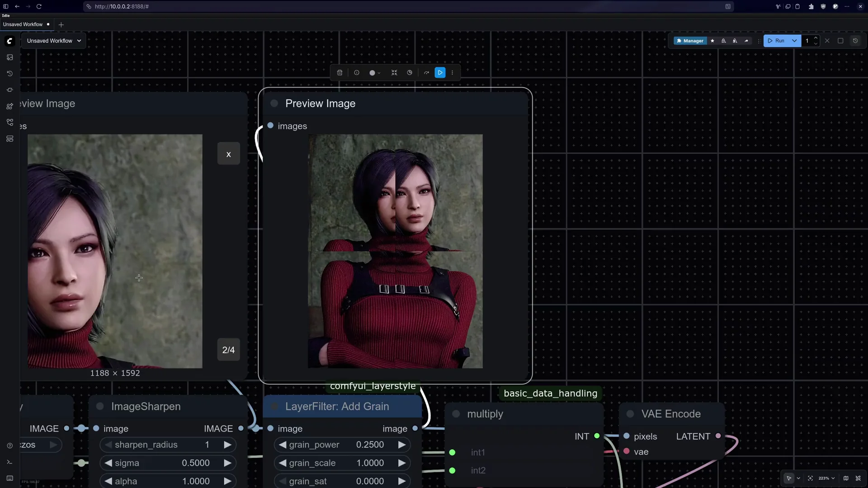Select the Node Library icon in the sidebar
868x488 pixels.
9,106
